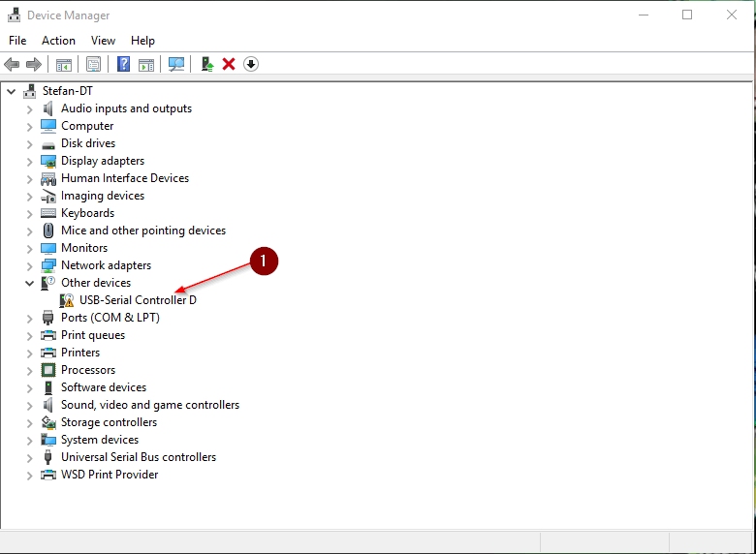Viewport: 756px width, 554px height.
Task: Click Show/Hide console tree toolbar icon
Action: [x=64, y=64]
